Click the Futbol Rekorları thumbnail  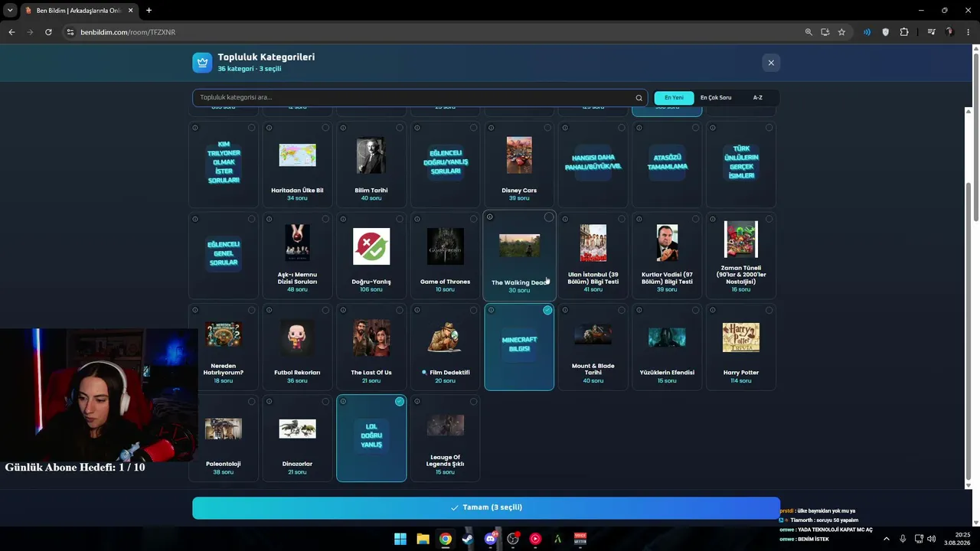click(x=297, y=337)
